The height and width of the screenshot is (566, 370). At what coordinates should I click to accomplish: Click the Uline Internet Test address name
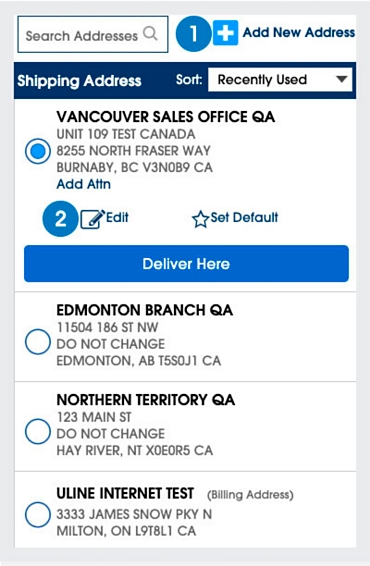pyautogui.click(x=125, y=493)
